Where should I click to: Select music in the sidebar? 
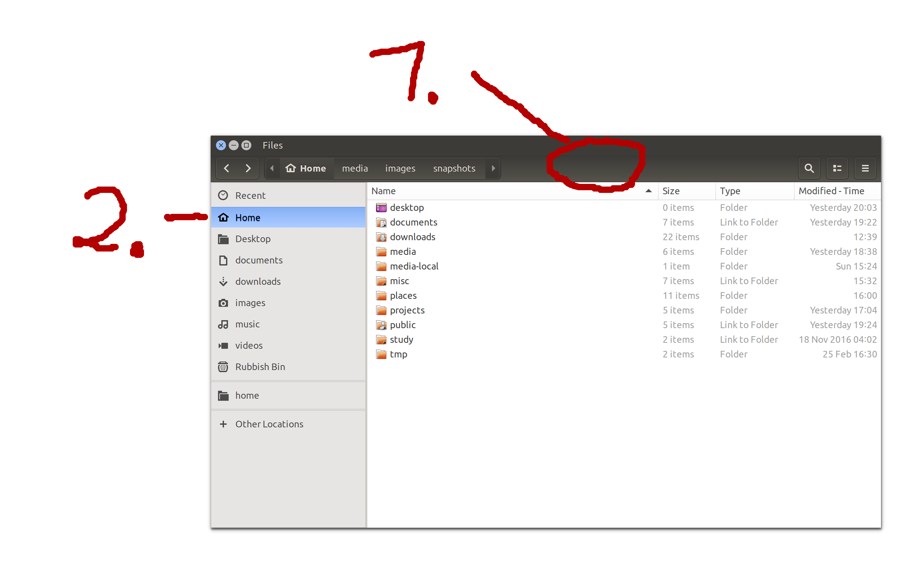pyautogui.click(x=247, y=324)
